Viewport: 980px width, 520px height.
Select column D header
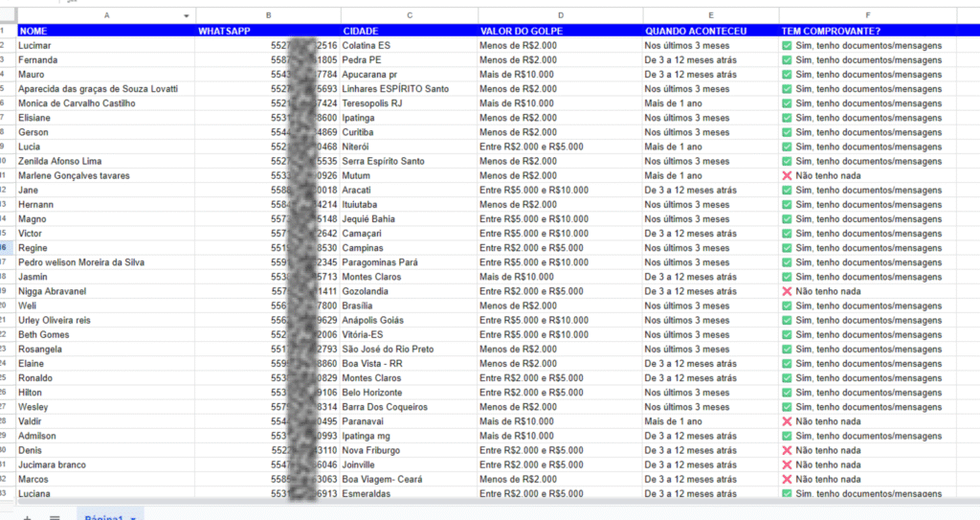click(559, 16)
